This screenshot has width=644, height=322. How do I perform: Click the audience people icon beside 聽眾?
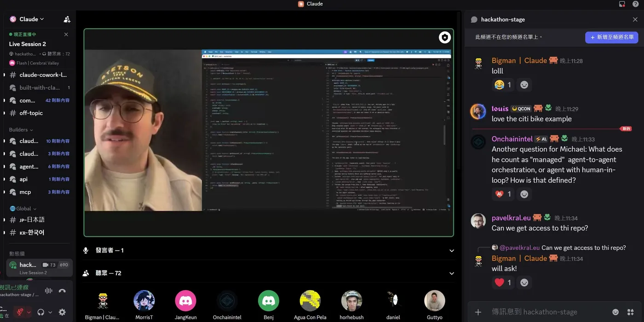[x=86, y=273]
